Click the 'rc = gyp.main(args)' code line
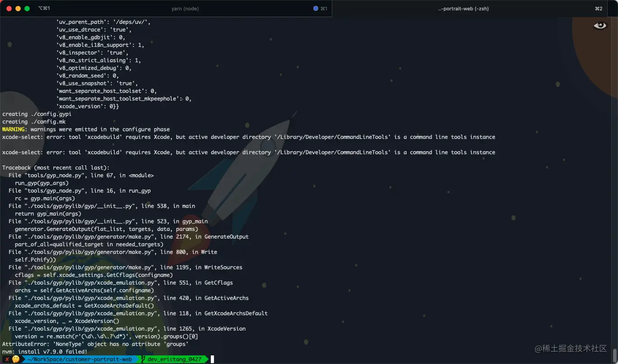The width and height of the screenshot is (618, 364). pos(45,198)
